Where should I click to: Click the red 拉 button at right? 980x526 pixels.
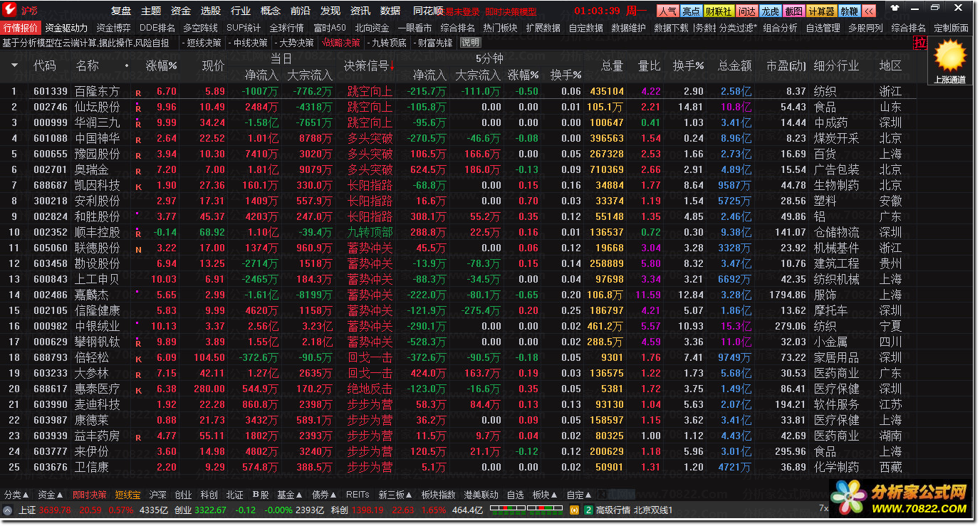pos(919,42)
